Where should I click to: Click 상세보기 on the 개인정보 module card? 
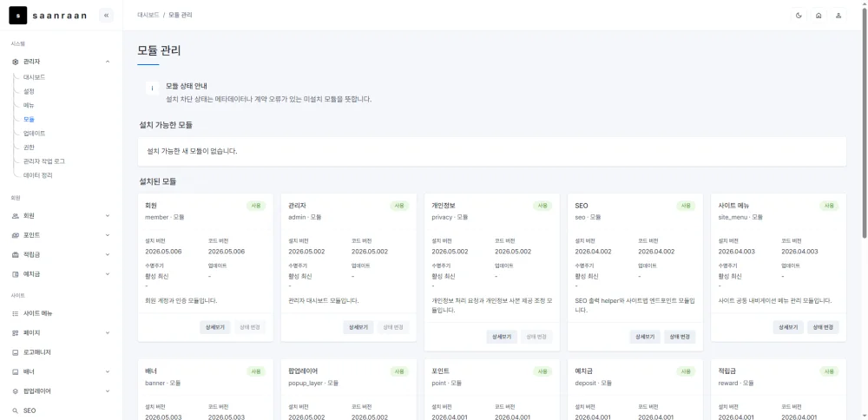(x=502, y=337)
